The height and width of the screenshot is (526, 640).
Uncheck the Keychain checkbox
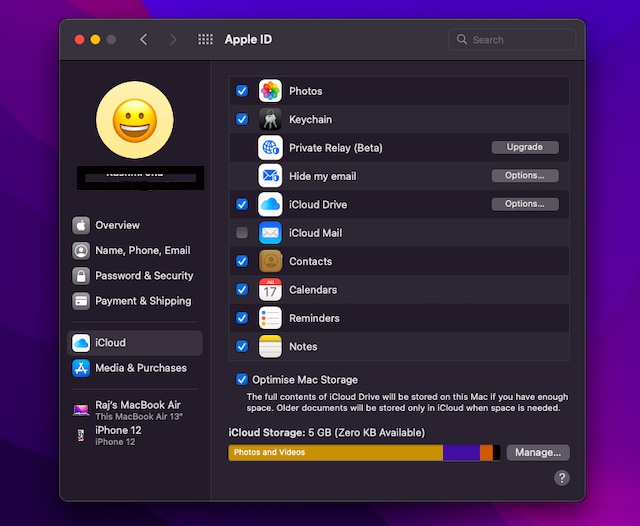(242, 119)
